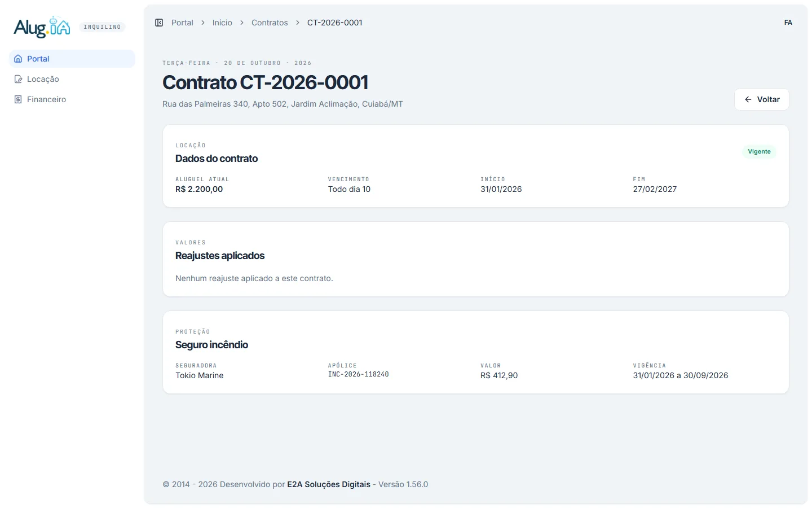Click the Versão 1.56.0 footer text

(403, 484)
